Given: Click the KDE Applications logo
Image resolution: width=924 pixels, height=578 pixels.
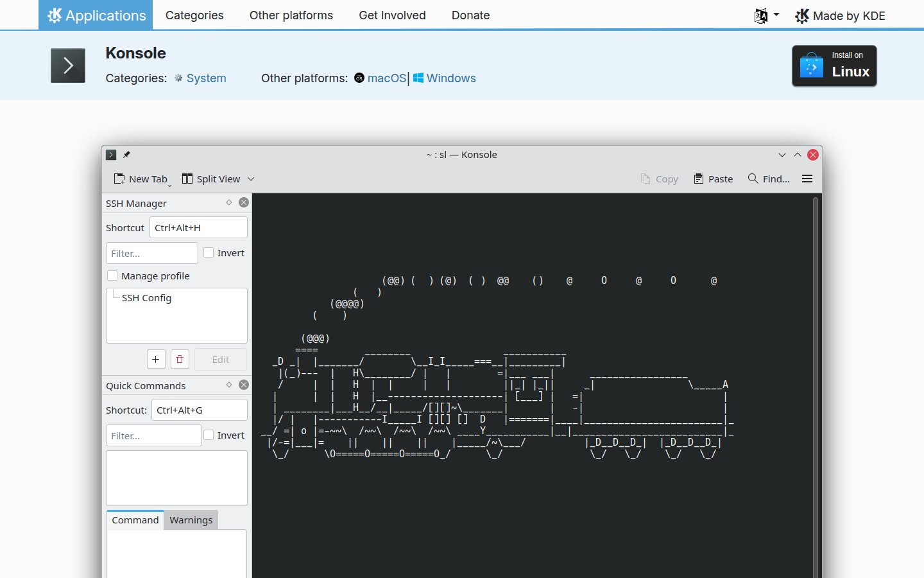Looking at the screenshot, I should [x=96, y=15].
